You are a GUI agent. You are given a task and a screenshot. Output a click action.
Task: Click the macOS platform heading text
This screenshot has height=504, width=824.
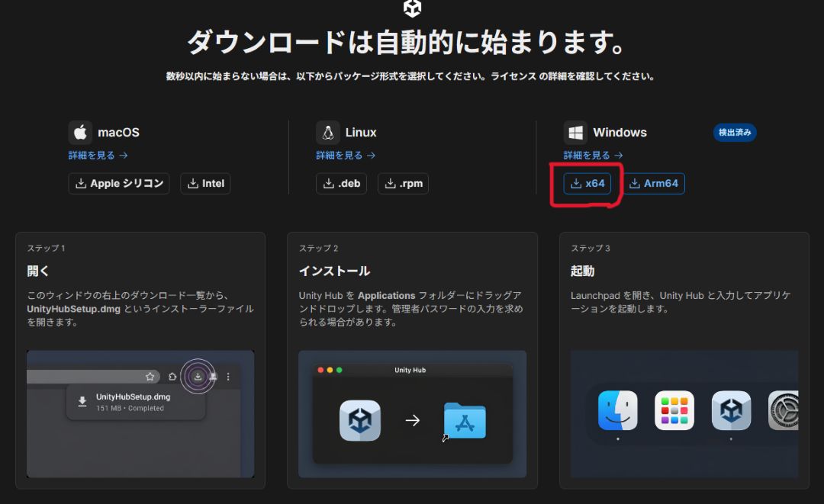[119, 133]
